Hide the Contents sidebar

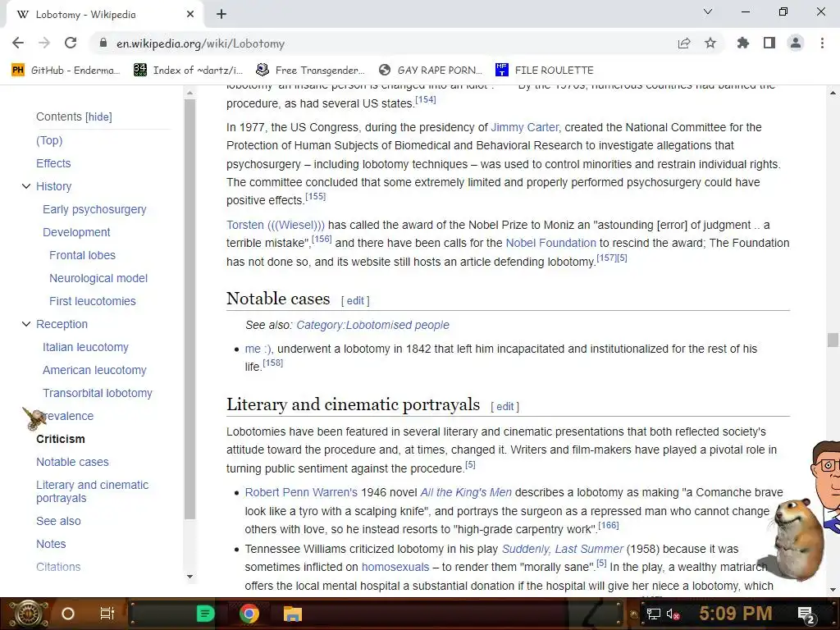(99, 116)
